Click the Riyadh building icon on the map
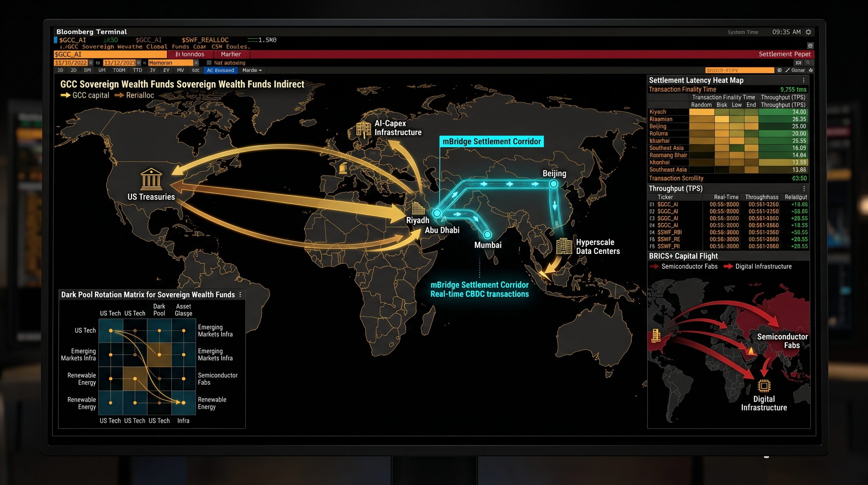Screen dimensions: 868x485 [418, 208]
